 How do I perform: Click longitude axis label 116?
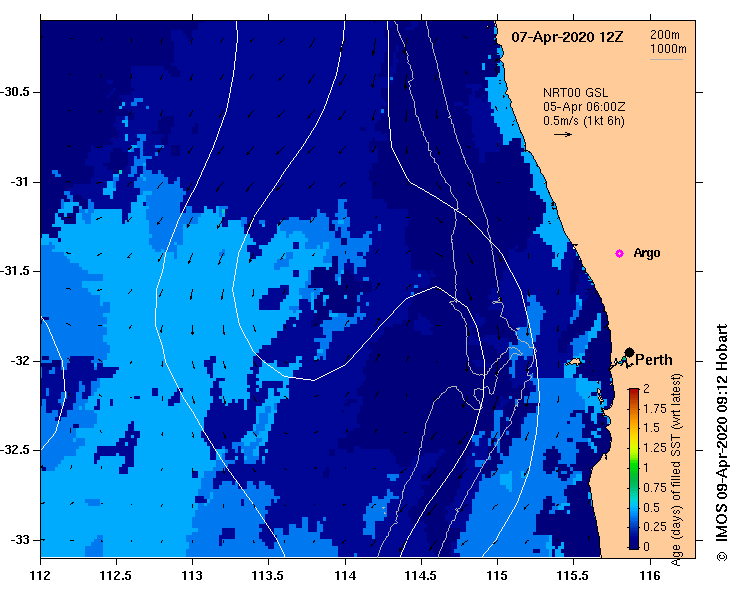coord(650,576)
